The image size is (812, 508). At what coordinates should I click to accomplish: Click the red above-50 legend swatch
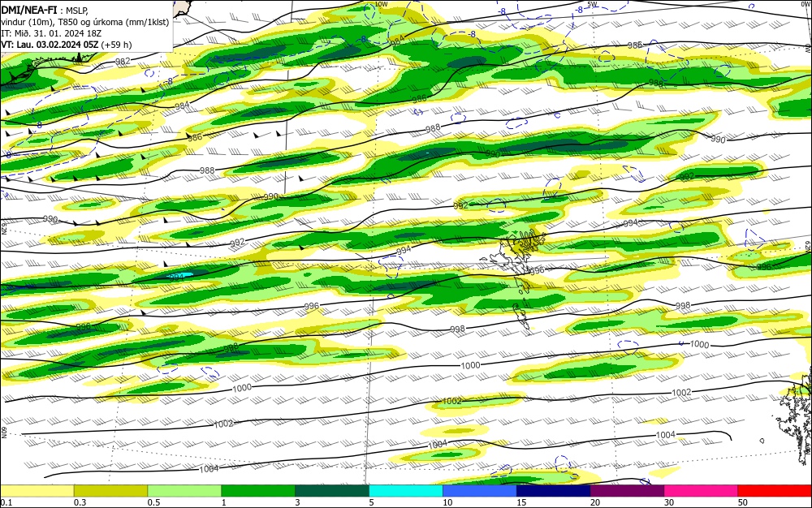tap(775, 491)
